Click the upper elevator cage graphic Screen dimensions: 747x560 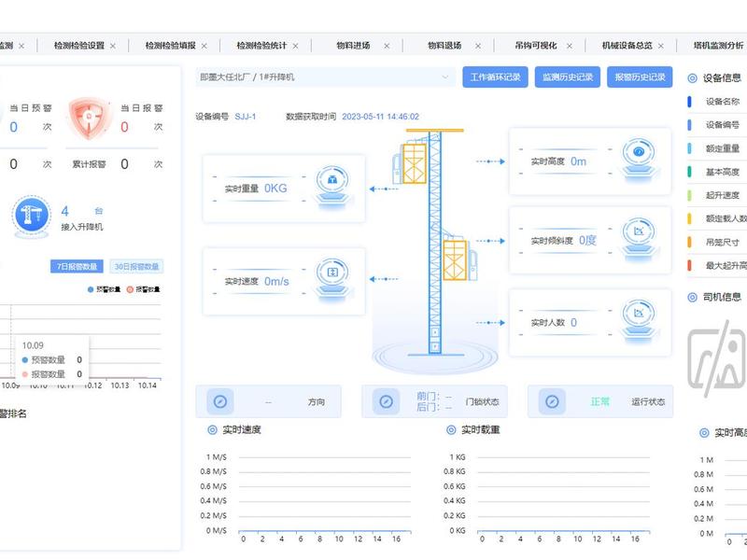(414, 162)
